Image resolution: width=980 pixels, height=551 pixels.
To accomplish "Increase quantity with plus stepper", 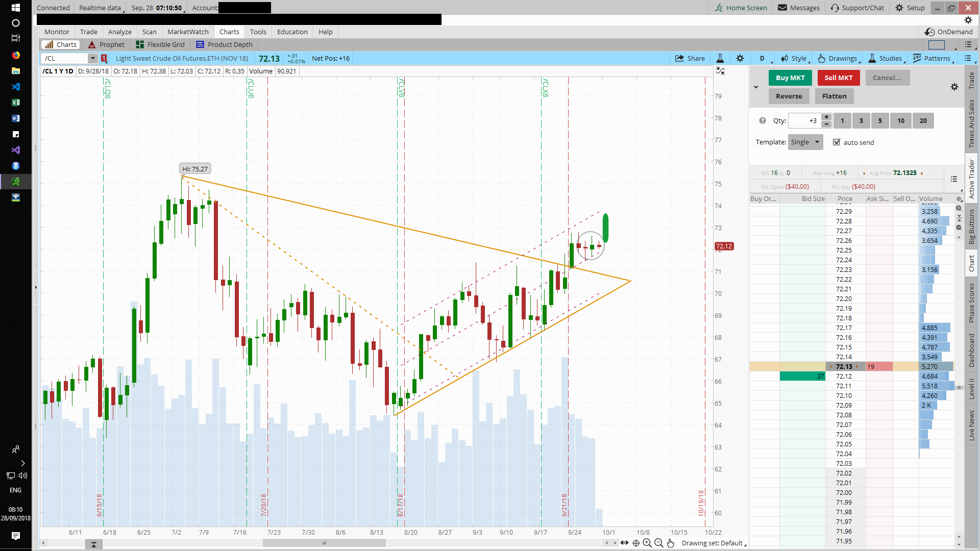I will coord(826,117).
